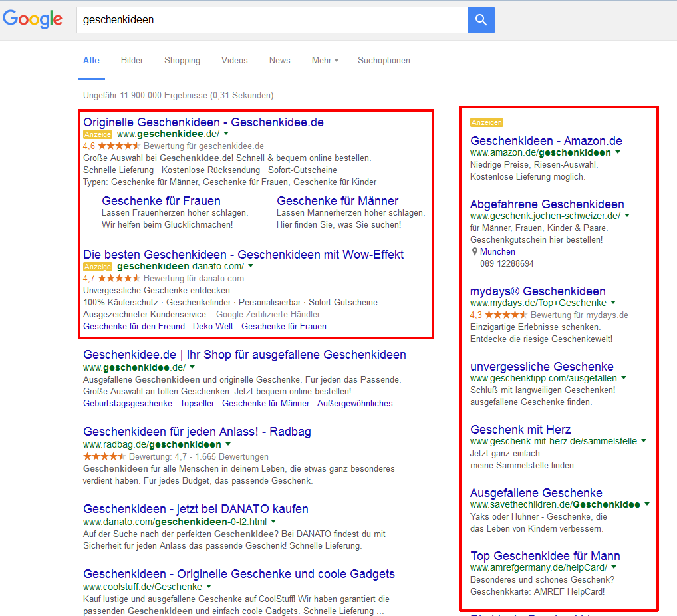This screenshot has width=677, height=616.
Task: Click the blue magnifier search button
Action: tap(481, 20)
